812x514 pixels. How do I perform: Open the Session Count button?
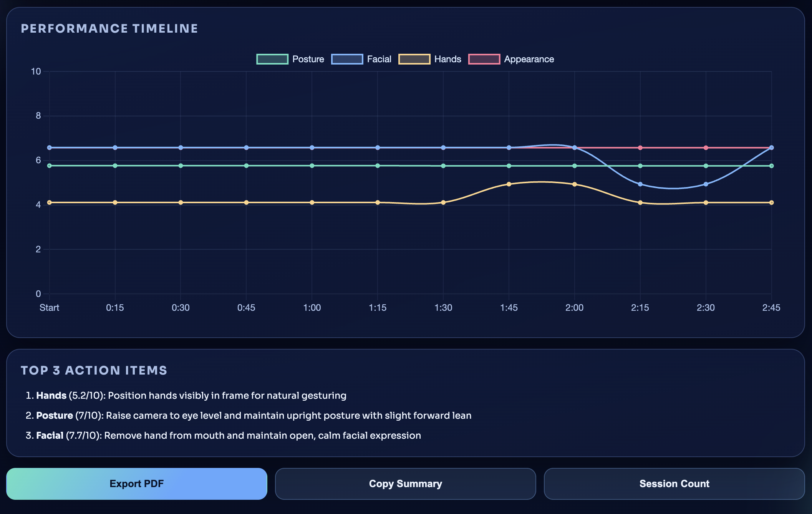pos(674,484)
